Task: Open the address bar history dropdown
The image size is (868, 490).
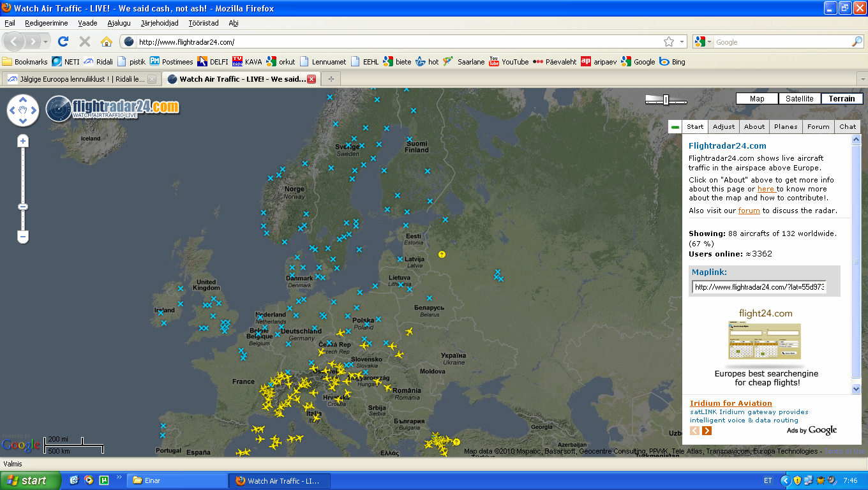Action: [682, 42]
